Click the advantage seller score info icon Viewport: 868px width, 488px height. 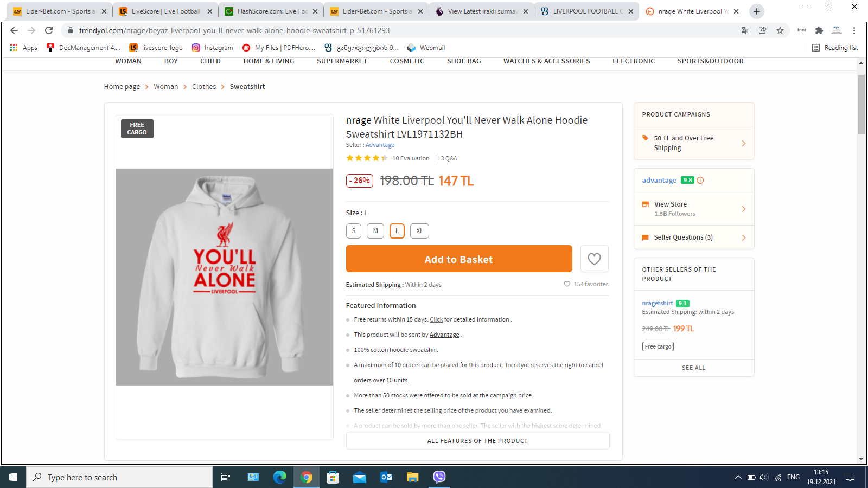pyautogui.click(x=700, y=181)
